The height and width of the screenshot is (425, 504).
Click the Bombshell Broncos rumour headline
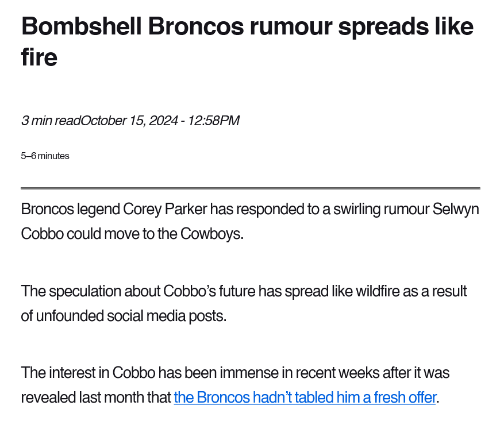[247, 41]
